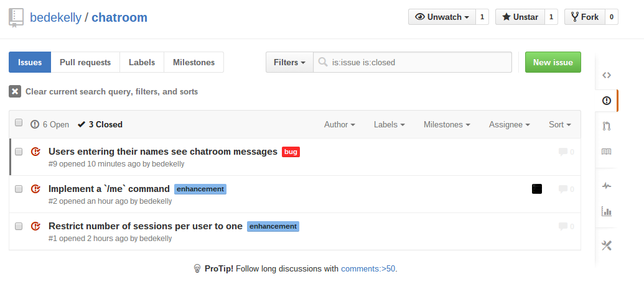This screenshot has height=292, width=644.
Task: Open the Pulse sidebar icon
Action: pyautogui.click(x=606, y=186)
